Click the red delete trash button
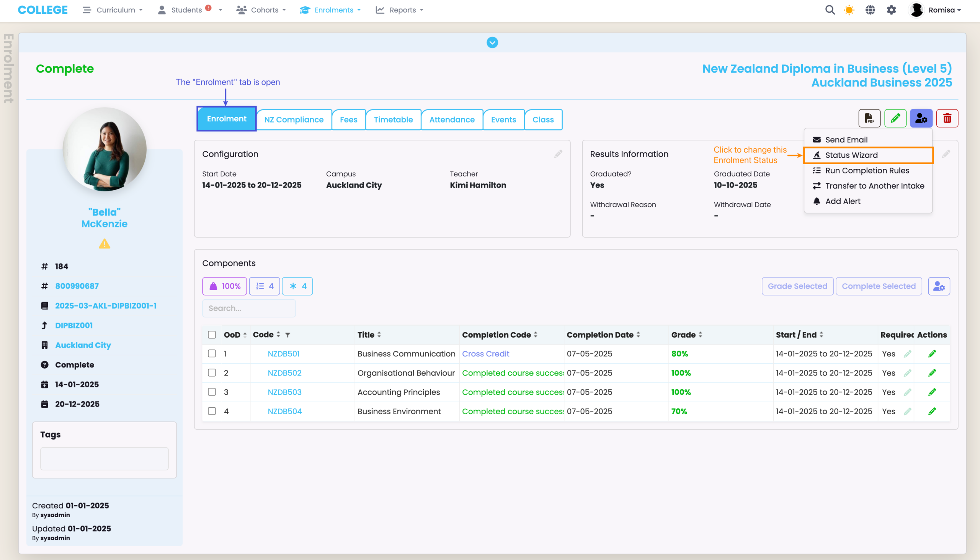Viewport: 980px width, 560px height. [x=947, y=118]
